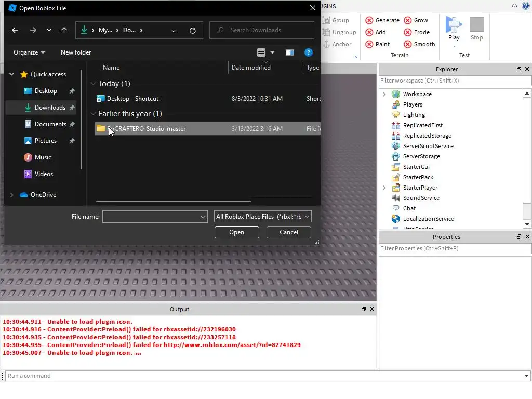Refresh the Downloads folder listing
Image resolution: width=532 pixels, height=399 pixels.
click(x=193, y=31)
